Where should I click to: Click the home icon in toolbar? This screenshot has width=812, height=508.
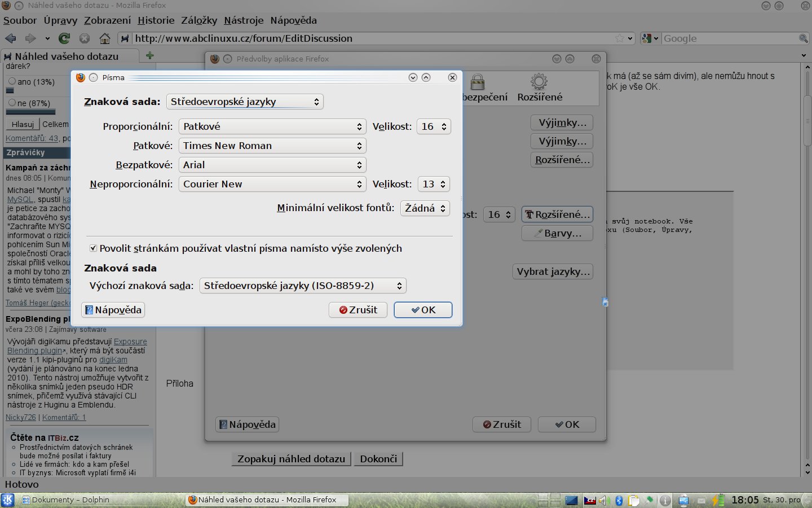coord(105,38)
